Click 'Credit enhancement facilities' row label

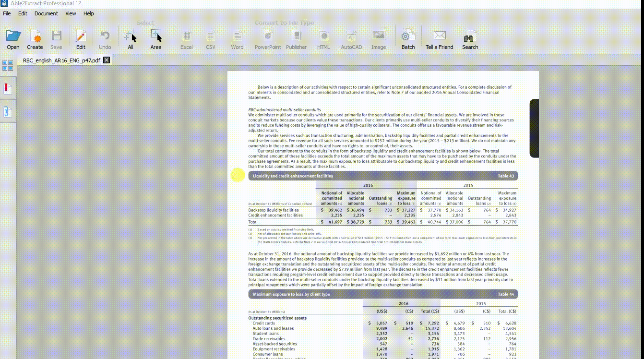point(275,215)
